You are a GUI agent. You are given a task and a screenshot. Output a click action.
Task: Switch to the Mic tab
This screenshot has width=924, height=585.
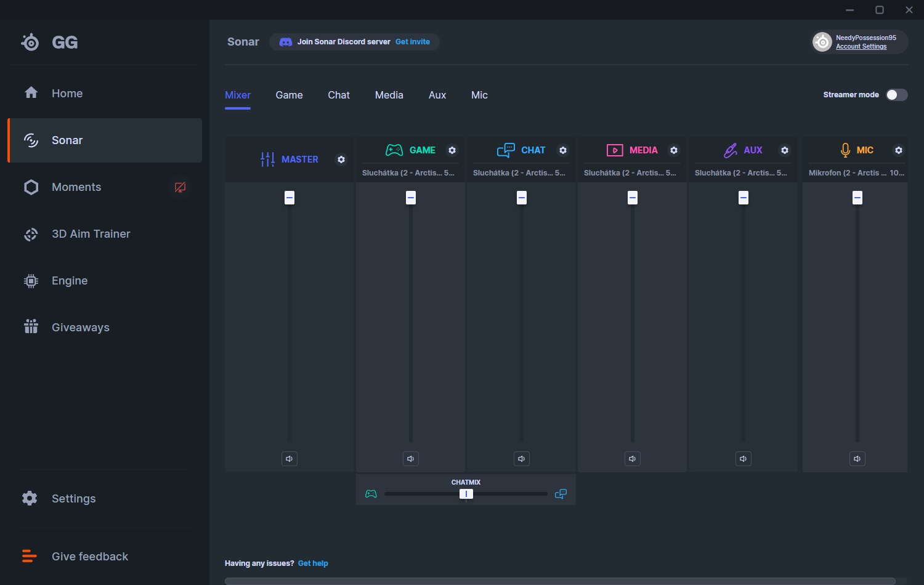tap(479, 95)
